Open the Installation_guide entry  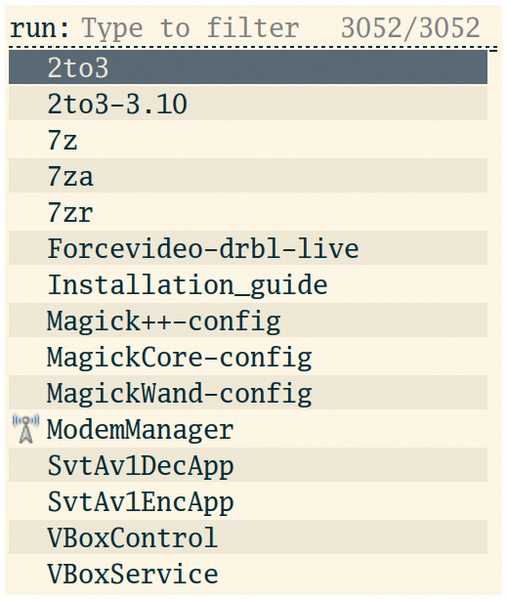point(248,284)
